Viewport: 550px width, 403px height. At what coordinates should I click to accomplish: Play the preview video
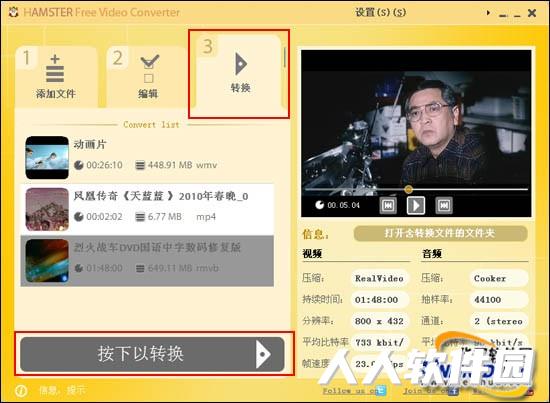tap(416, 205)
